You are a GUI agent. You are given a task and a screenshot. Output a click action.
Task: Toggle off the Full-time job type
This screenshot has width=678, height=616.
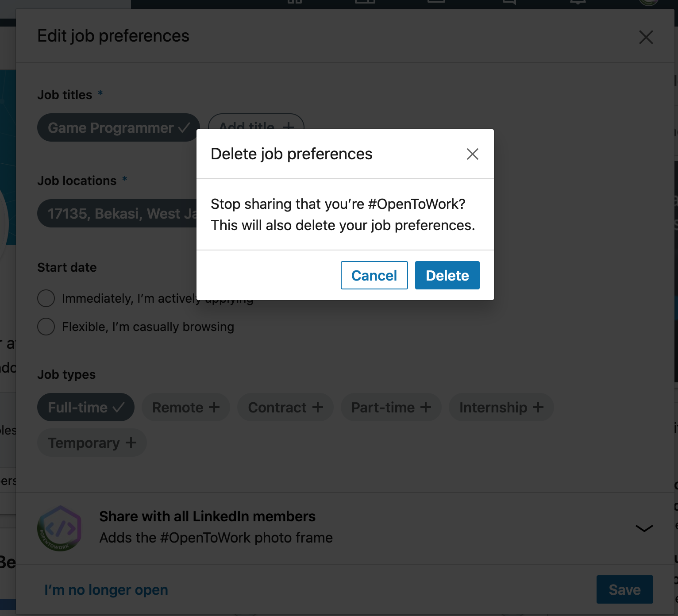tap(85, 408)
